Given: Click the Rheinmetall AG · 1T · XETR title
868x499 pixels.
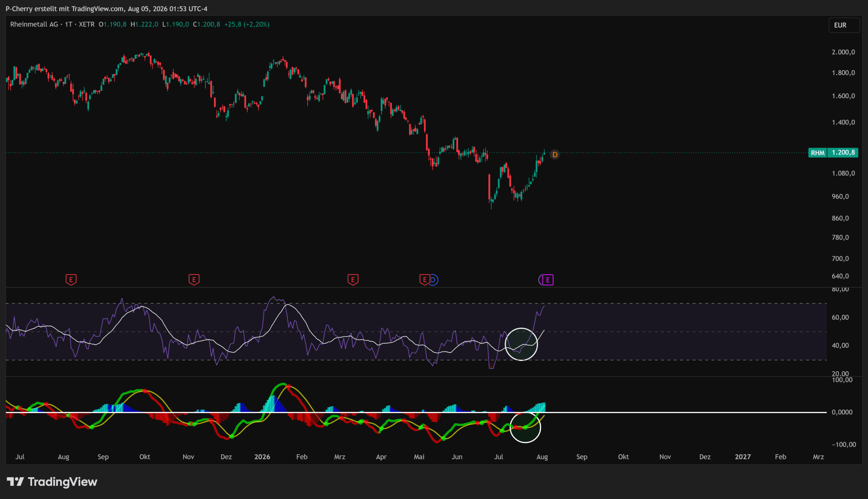Looking at the screenshot, I should click(53, 24).
